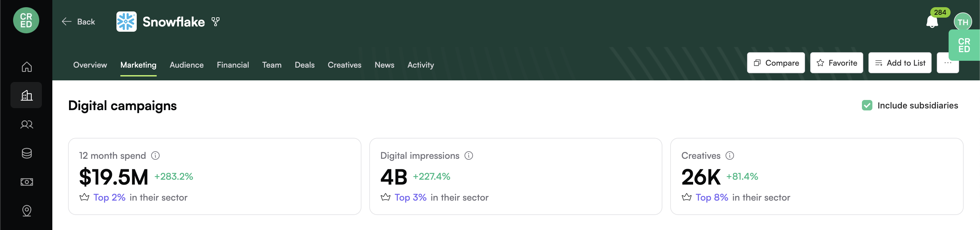
Task: Click the database stack icon in sidebar
Action: pos(26,153)
